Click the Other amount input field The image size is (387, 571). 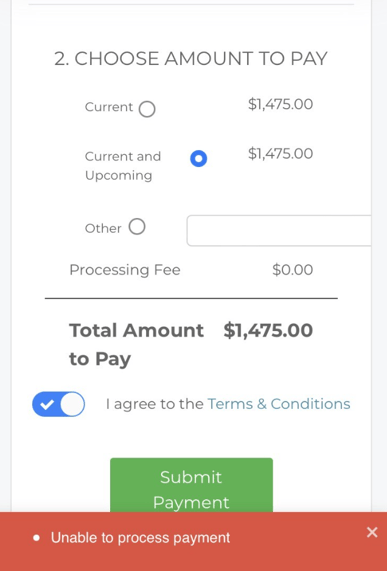(279, 231)
